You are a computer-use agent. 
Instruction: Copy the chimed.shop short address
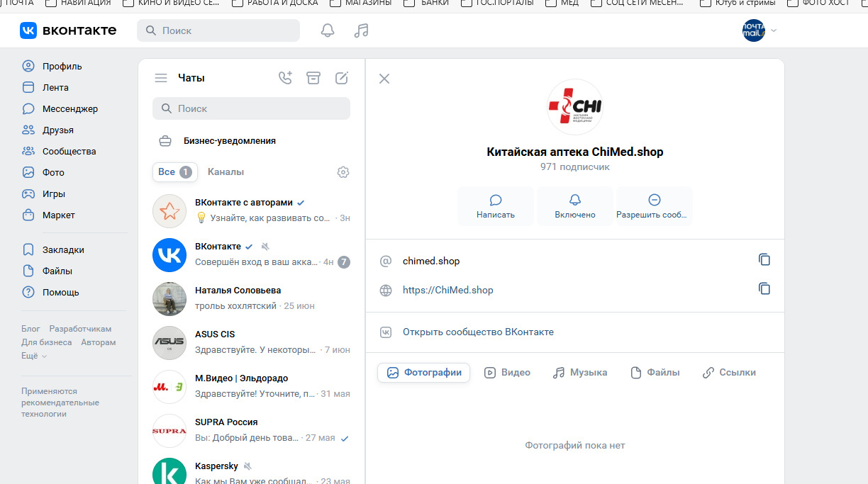click(x=764, y=260)
